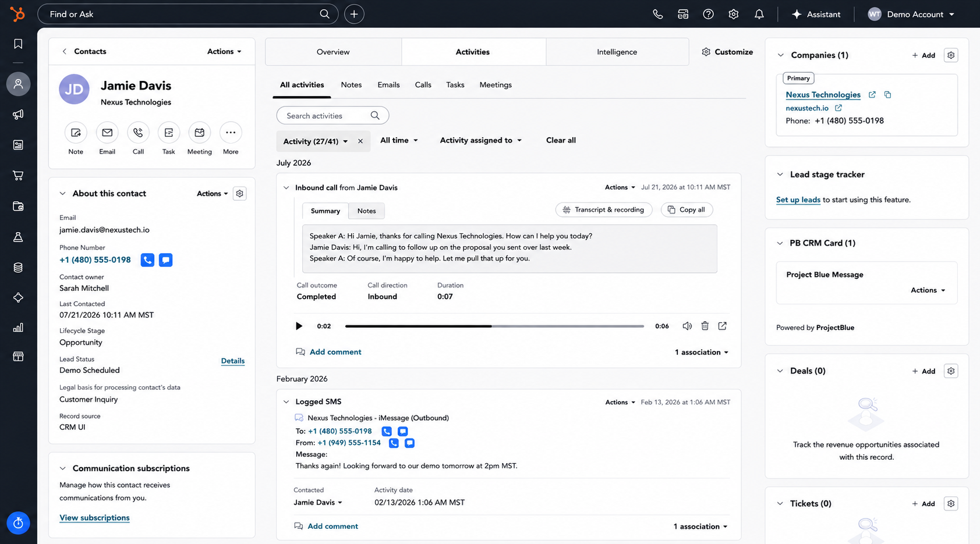Screen dimensions: 980x544
Task: Click the Search activities field
Action: pyautogui.click(x=332, y=116)
